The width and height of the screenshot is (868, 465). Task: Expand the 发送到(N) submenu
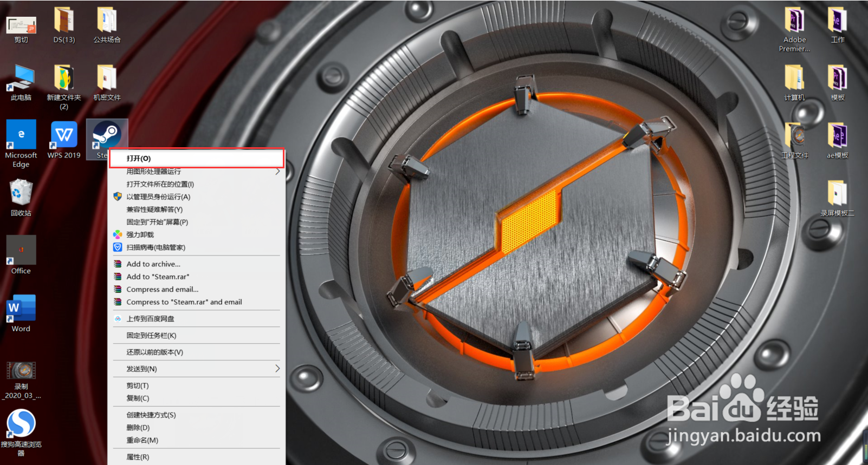[x=197, y=369]
